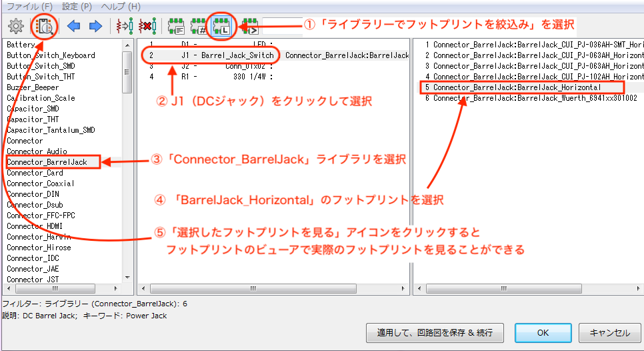This screenshot has height=351, width=644.
Task: Delete all footprint associations icon
Action: tap(147, 26)
